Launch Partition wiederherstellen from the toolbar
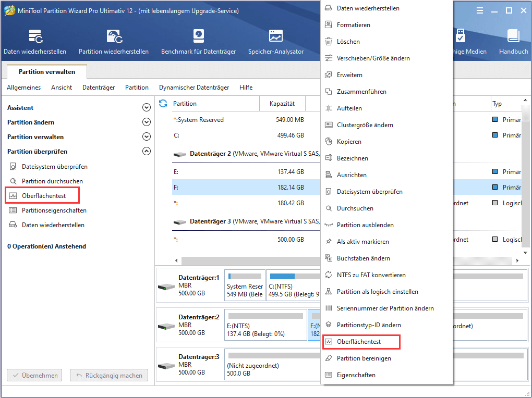Screen dimensions: 532x398 (x=114, y=42)
